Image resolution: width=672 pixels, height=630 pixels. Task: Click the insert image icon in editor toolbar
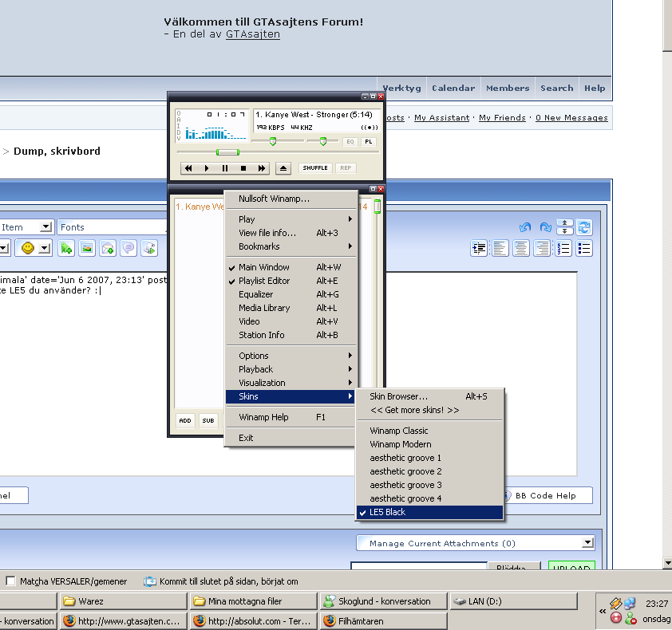coord(87,248)
